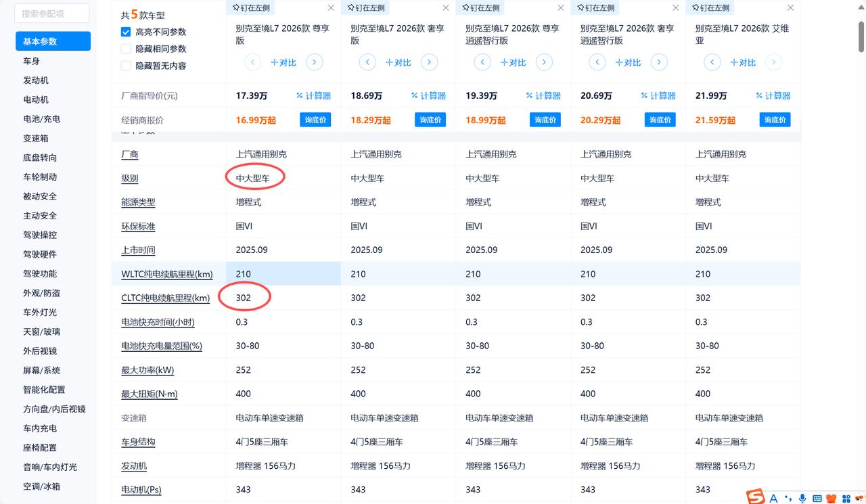Move the 18.69万 model column left
866x504 pixels.
point(367,63)
